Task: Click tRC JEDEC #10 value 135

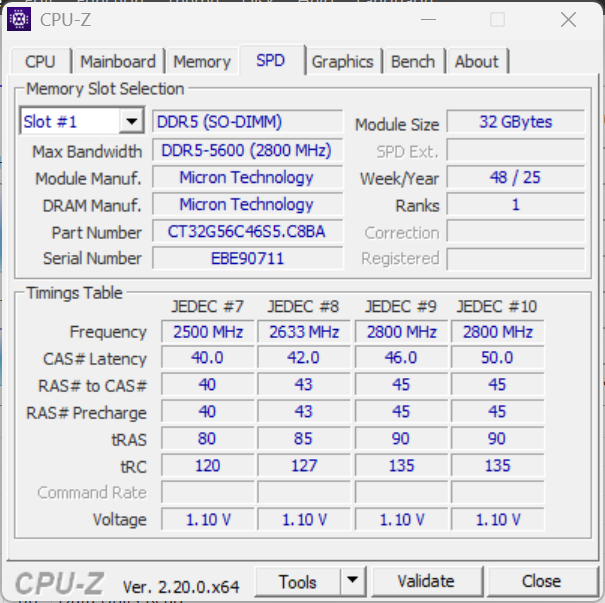Action: pos(498,465)
